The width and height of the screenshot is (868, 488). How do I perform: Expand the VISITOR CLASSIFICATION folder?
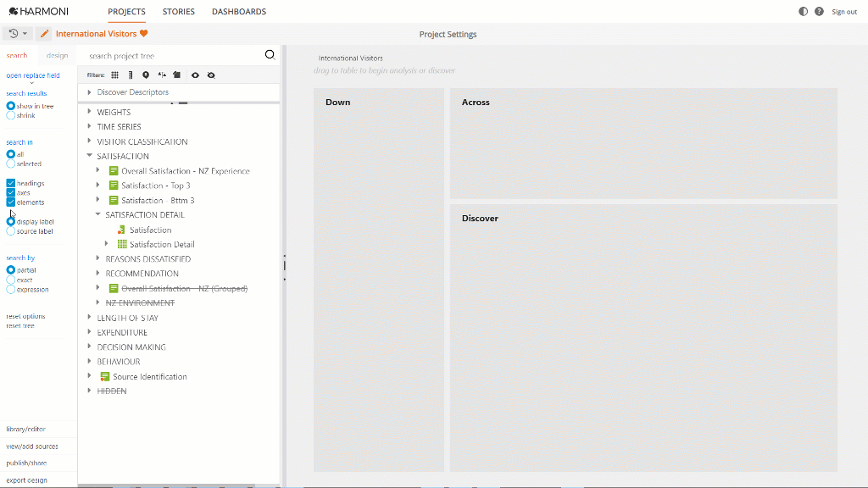point(89,141)
